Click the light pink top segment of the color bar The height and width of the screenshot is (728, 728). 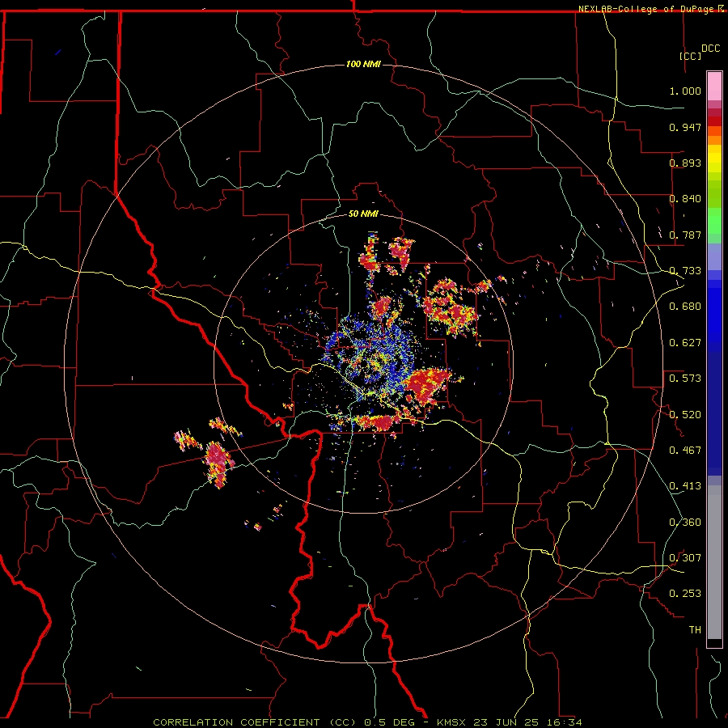[x=714, y=86]
